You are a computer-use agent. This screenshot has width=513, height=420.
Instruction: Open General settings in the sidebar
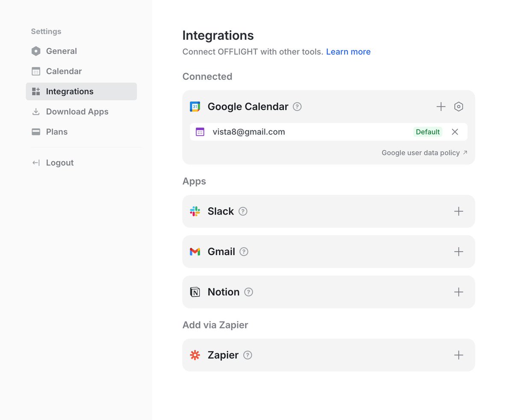tap(61, 51)
